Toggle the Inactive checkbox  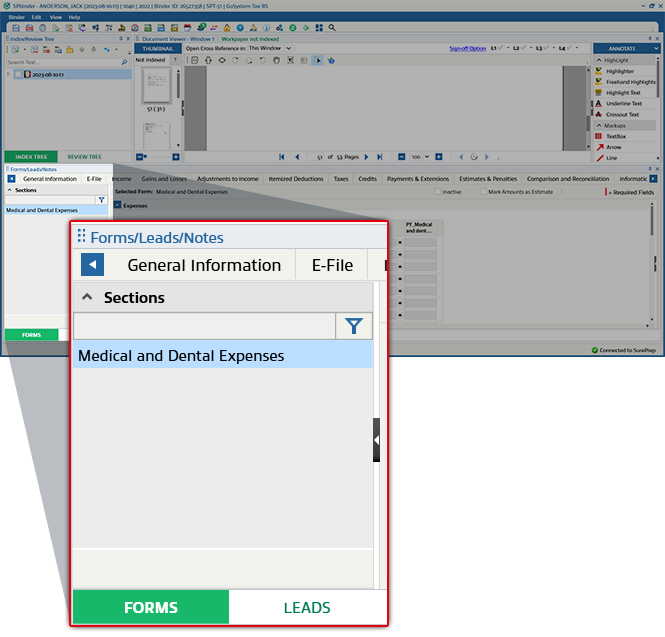coord(438,192)
